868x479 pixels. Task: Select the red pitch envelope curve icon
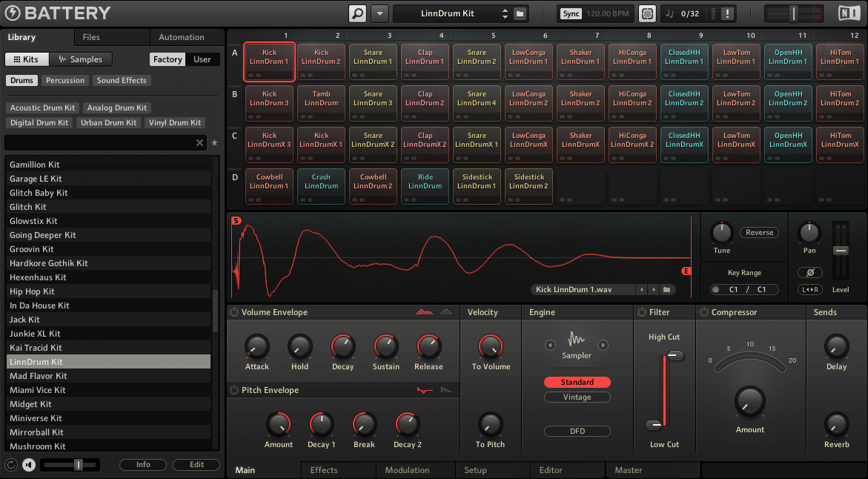[x=425, y=391]
